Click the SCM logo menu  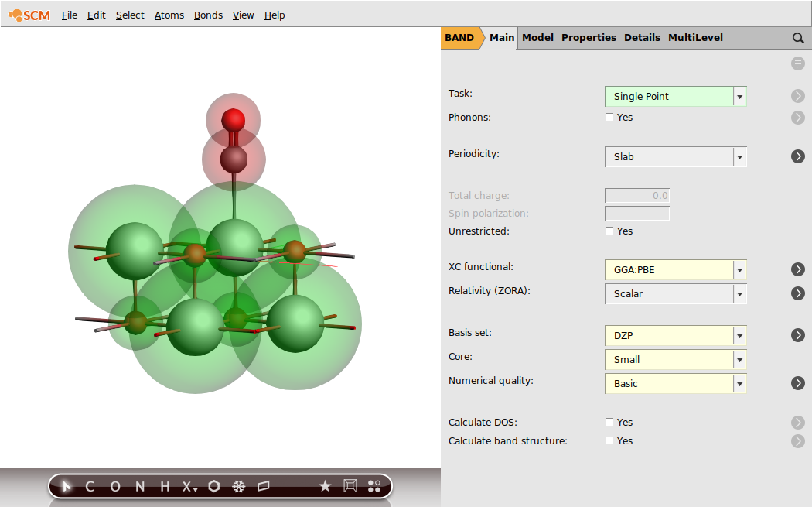point(29,15)
